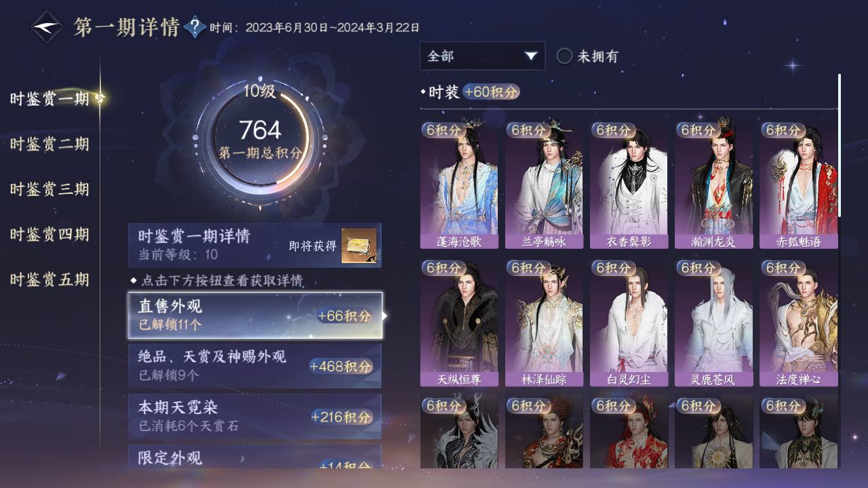Open 时鉴赏一期详情 level panel
Viewport: 868px width, 488px height.
pyautogui.click(x=255, y=245)
